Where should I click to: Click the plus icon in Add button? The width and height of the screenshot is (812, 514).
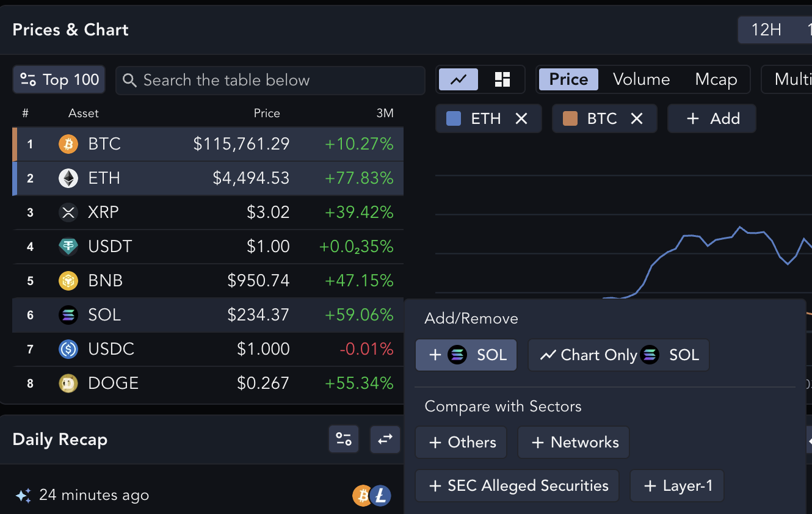pyautogui.click(x=692, y=118)
